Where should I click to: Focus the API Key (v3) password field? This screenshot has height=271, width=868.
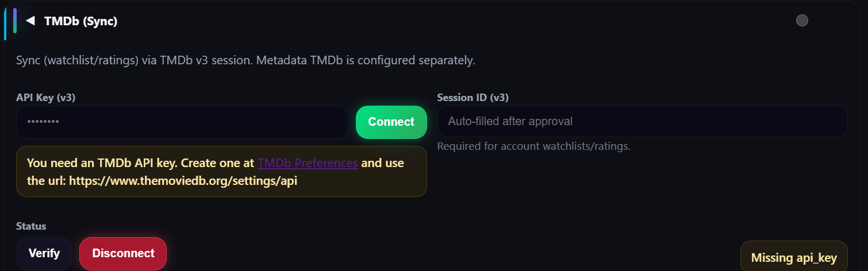tap(182, 122)
